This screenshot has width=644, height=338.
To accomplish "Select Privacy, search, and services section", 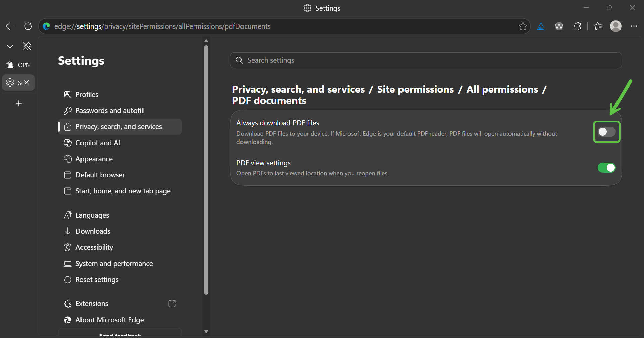I will pyautogui.click(x=120, y=127).
